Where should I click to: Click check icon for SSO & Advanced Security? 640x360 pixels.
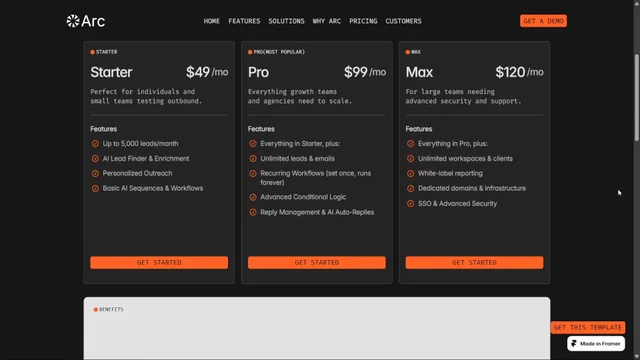coord(410,204)
